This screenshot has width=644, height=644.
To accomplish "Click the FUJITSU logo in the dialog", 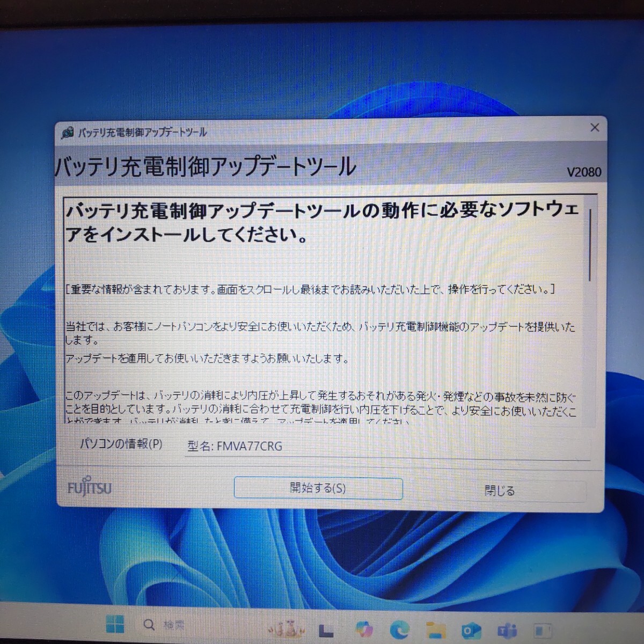I will (x=89, y=487).
